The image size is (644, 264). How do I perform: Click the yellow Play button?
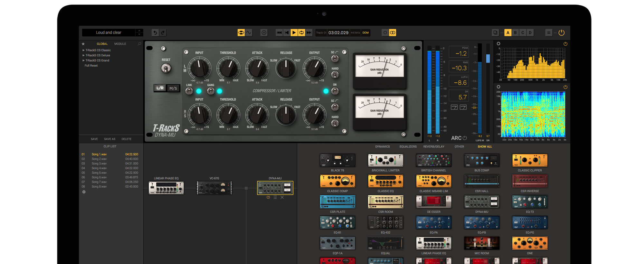coord(294,33)
